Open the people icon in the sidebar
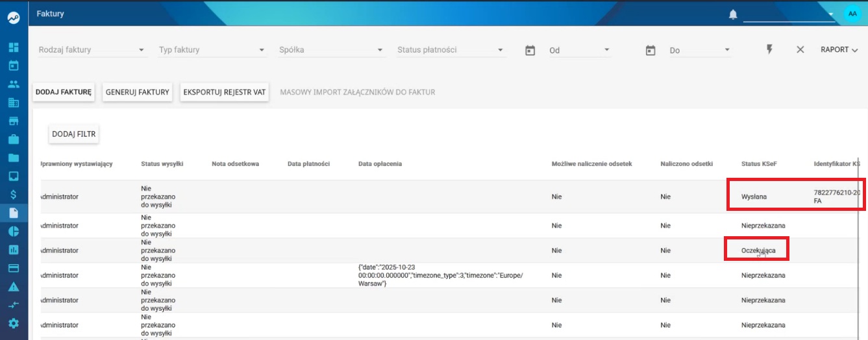The image size is (868, 340). click(14, 84)
